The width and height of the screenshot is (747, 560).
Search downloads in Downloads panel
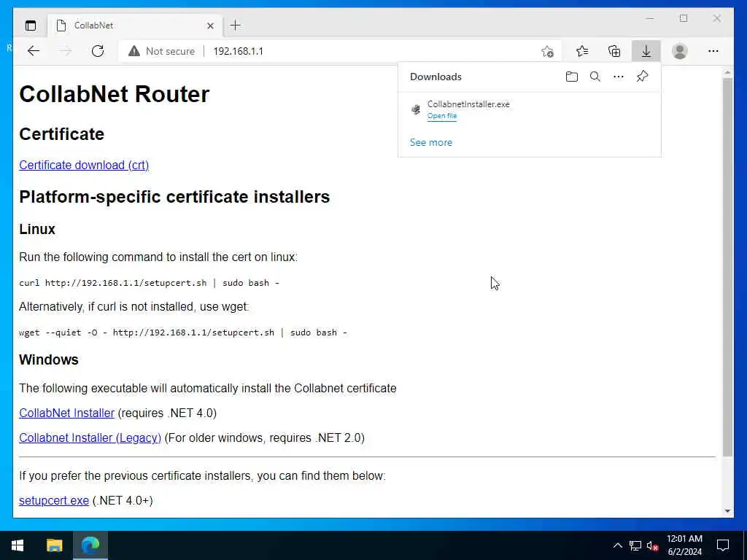(595, 77)
